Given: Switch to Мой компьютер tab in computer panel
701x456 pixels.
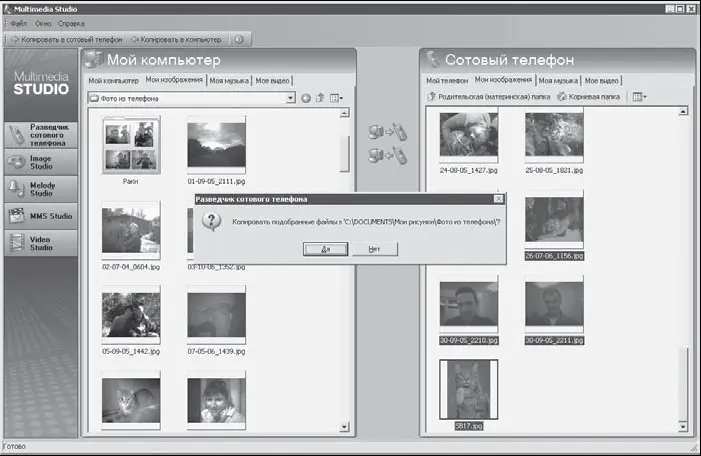Looking at the screenshot, I should [x=114, y=80].
